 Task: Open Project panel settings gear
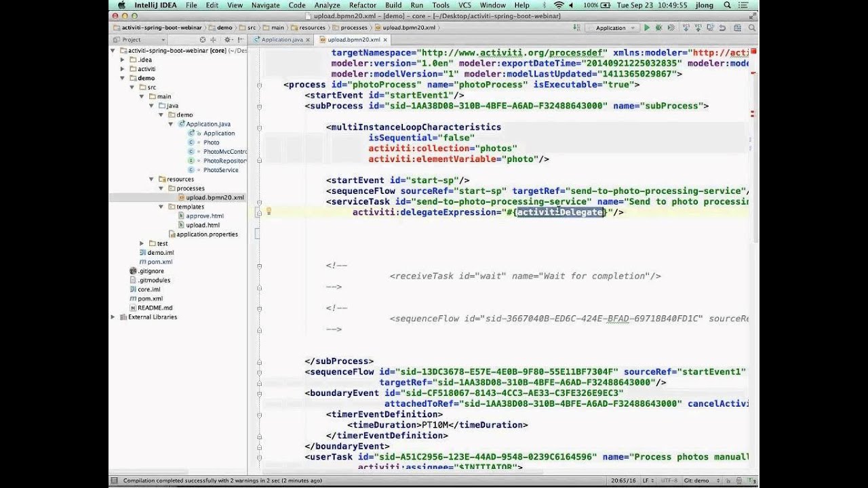[229, 40]
